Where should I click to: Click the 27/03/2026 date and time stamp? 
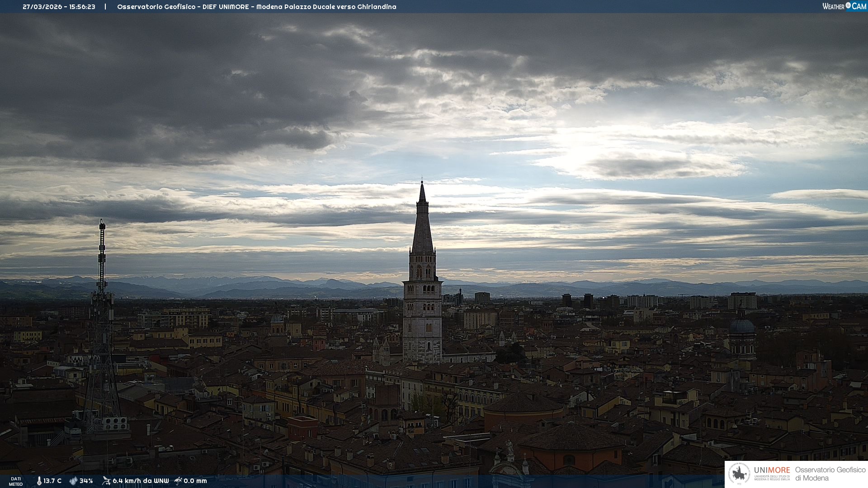tap(59, 7)
